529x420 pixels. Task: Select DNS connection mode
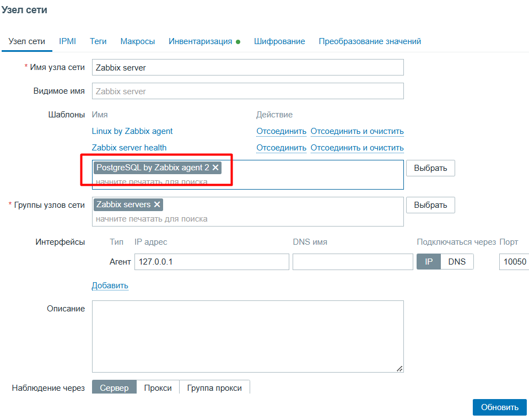[x=457, y=262]
